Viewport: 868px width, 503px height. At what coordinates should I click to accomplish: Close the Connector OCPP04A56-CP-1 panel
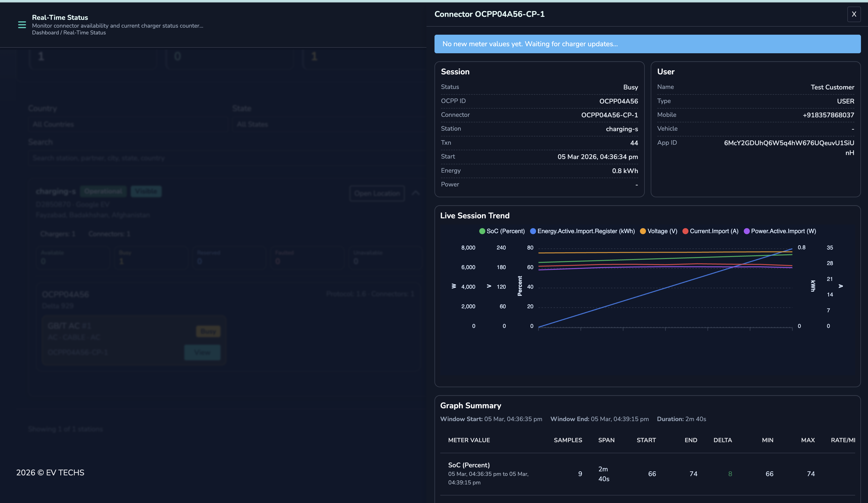point(854,14)
